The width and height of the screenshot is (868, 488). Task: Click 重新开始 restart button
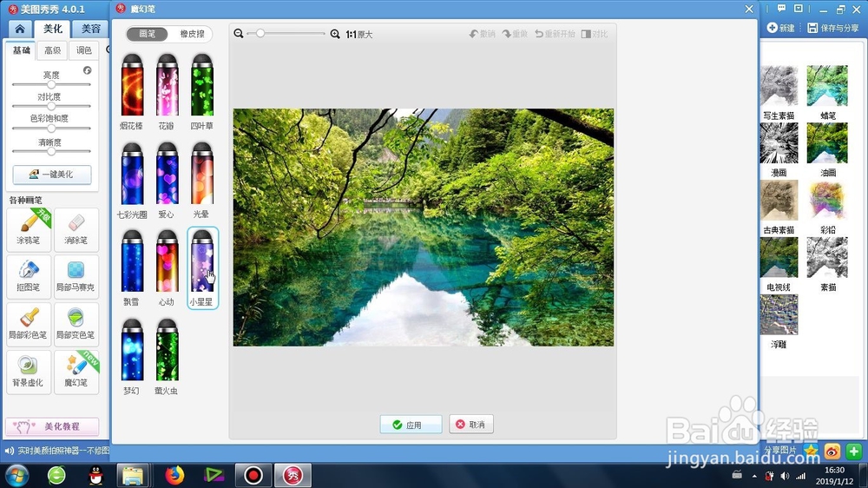click(555, 34)
